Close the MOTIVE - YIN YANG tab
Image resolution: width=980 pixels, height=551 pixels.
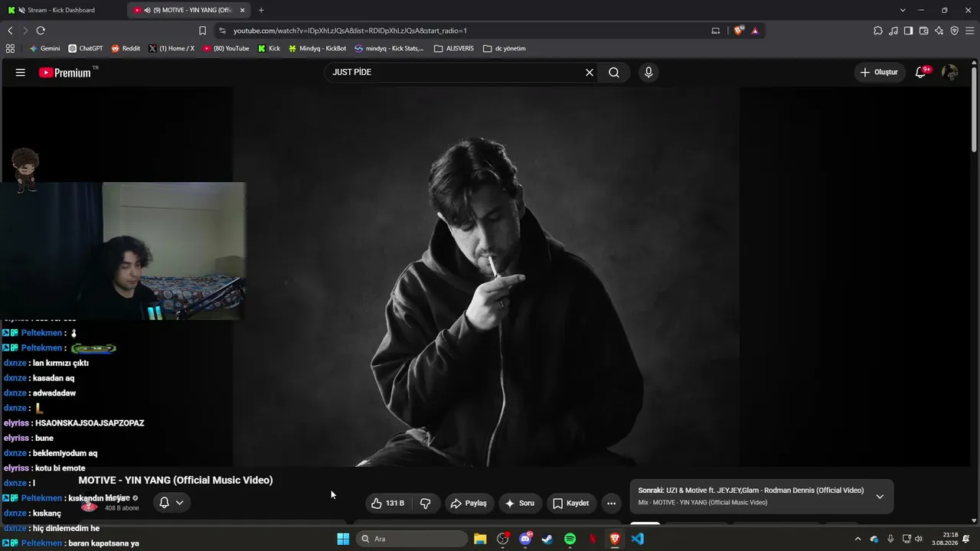click(x=243, y=10)
